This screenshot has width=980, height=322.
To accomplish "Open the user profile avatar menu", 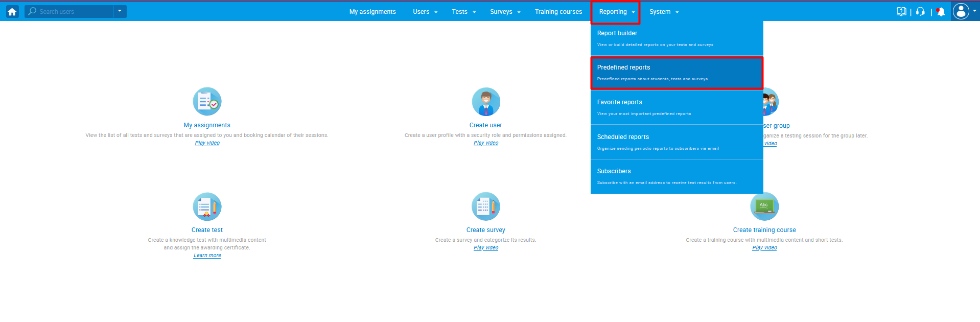I will (961, 11).
